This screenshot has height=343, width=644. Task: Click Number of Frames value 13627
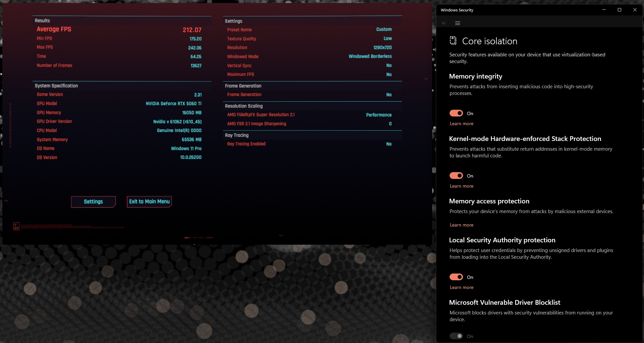[196, 66]
